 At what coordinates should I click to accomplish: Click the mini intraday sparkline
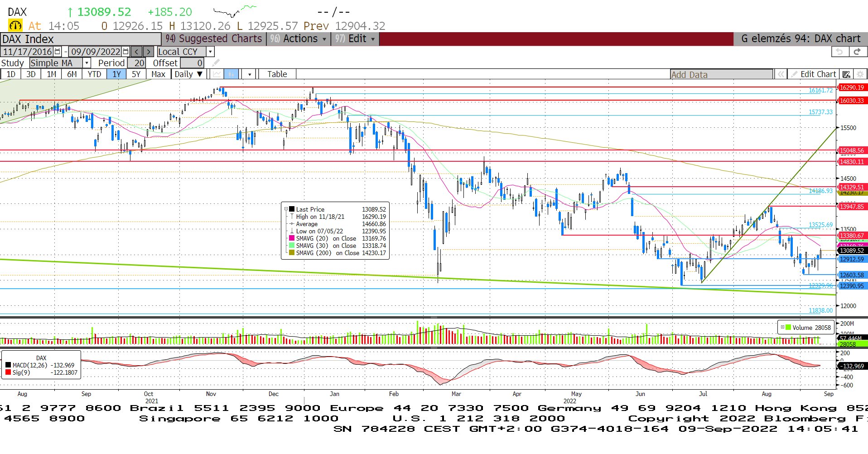pos(235,11)
